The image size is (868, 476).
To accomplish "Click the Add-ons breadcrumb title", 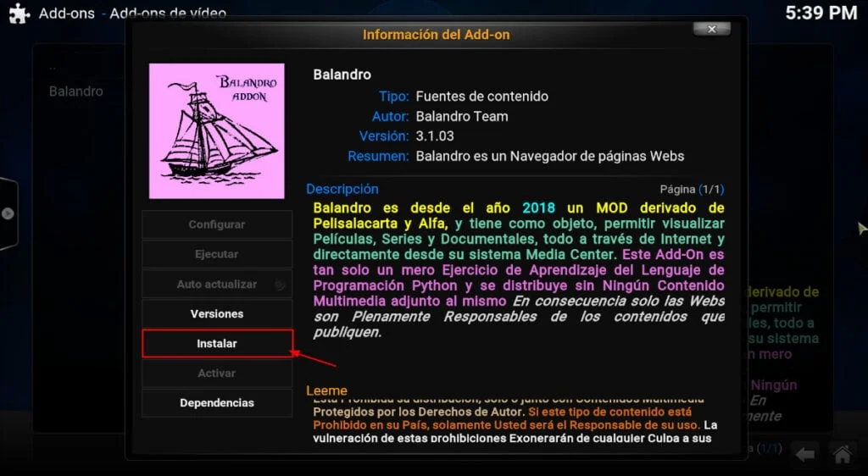I will click(x=66, y=14).
